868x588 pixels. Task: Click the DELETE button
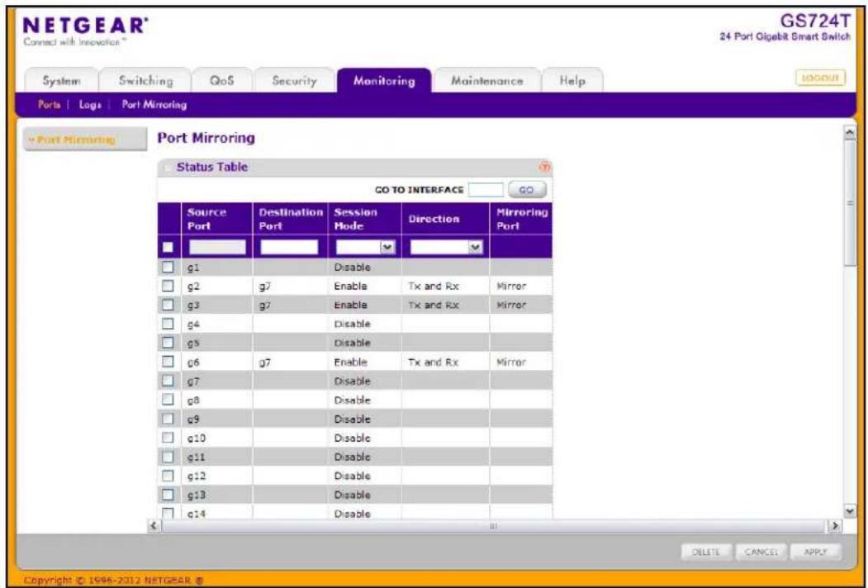click(x=705, y=552)
